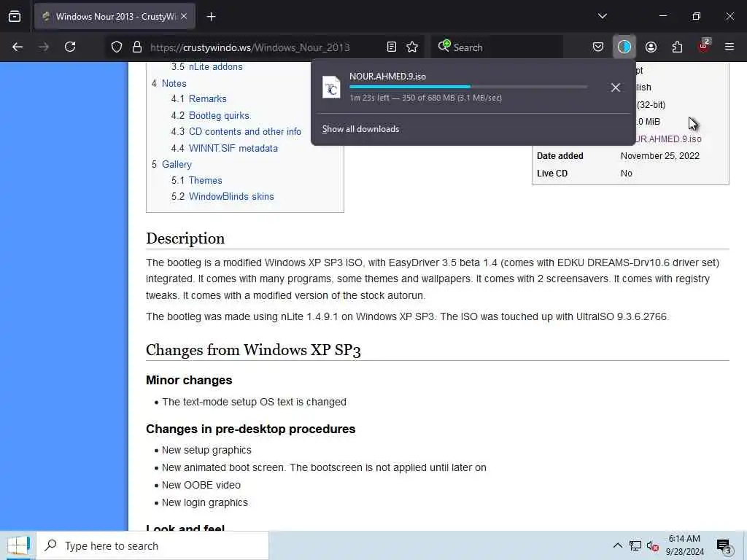
Task: Click the New login graphics bullet
Action: click(205, 502)
